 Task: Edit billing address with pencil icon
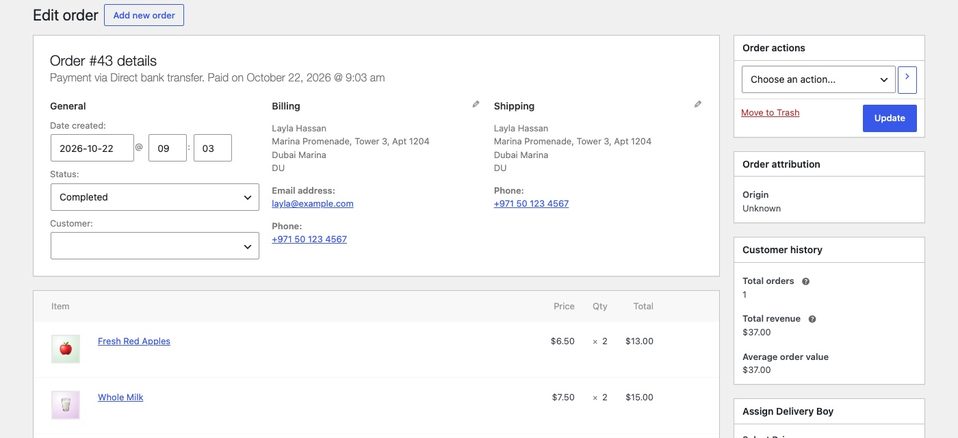[x=476, y=104]
